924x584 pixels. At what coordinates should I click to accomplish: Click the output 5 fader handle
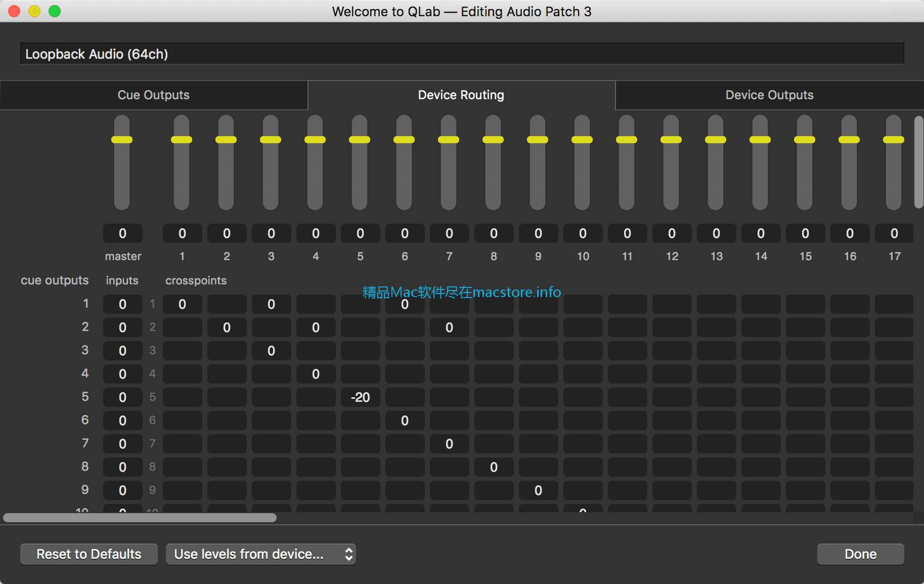360,140
